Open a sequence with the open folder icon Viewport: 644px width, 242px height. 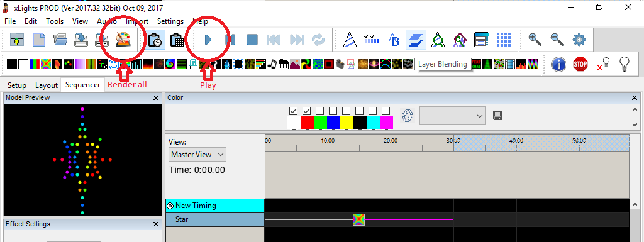click(60, 40)
